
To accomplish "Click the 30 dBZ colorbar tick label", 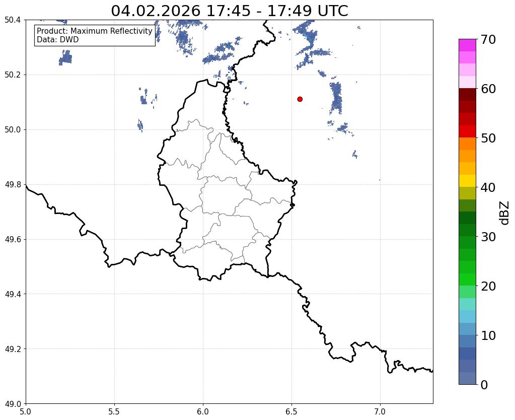I will click(x=488, y=237).
